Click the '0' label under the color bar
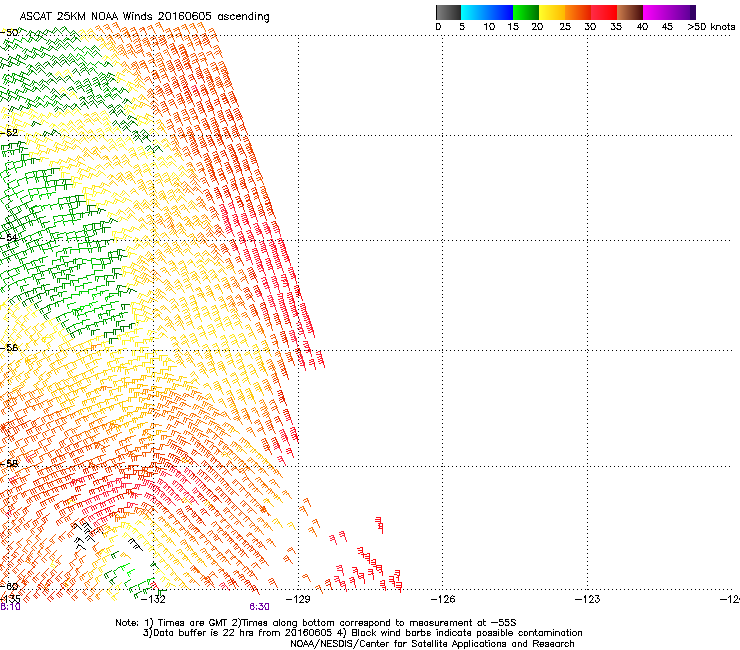740x650 pixels. coord(438,27)
